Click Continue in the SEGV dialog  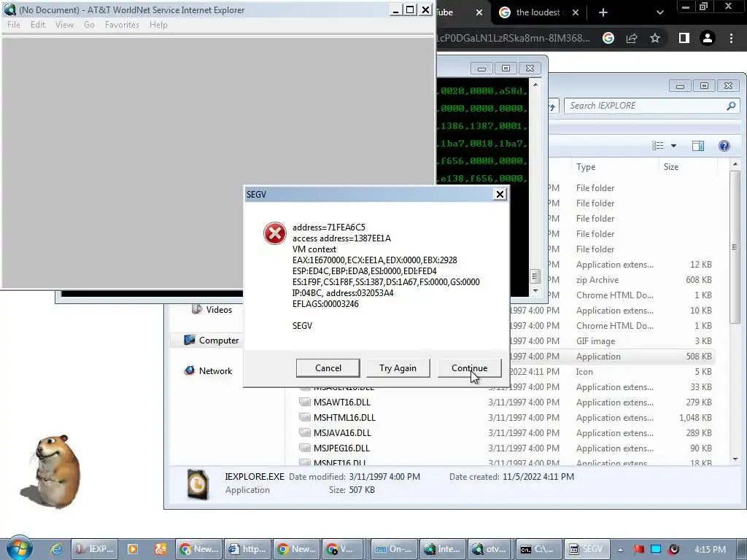469,368
